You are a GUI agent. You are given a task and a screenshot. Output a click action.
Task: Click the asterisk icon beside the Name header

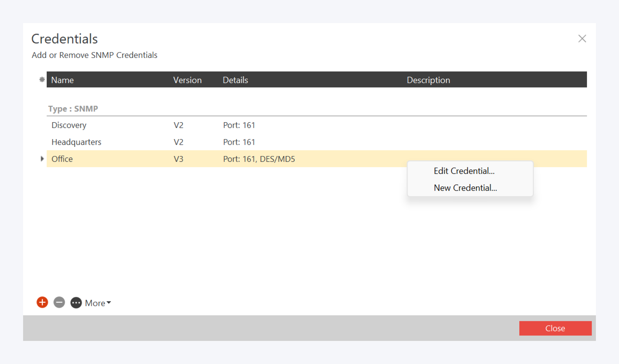[42, 79]
